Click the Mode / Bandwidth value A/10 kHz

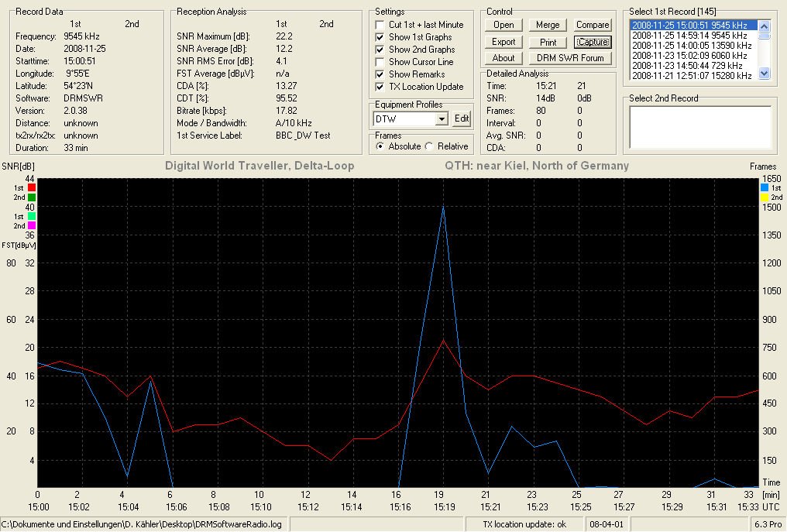click(x=294, y=123)
